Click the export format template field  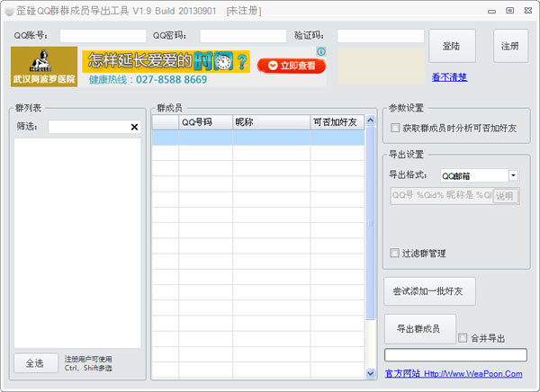pos(442,196)
